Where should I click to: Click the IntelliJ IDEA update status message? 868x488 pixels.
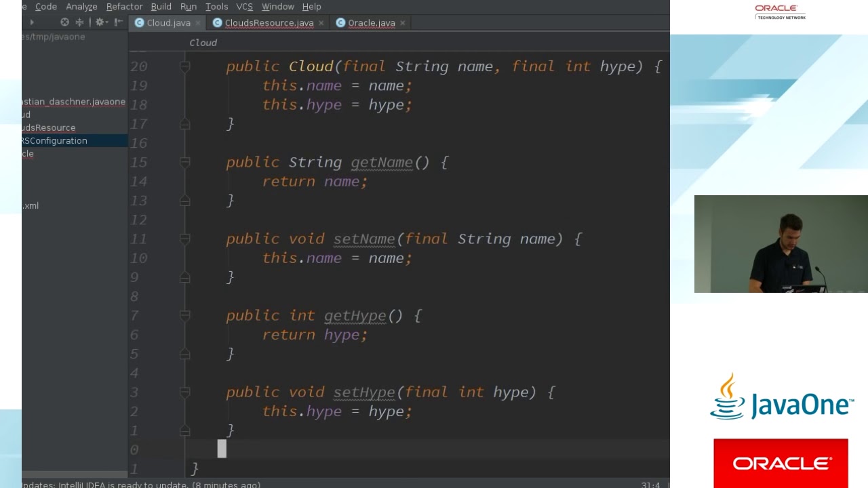141,484
